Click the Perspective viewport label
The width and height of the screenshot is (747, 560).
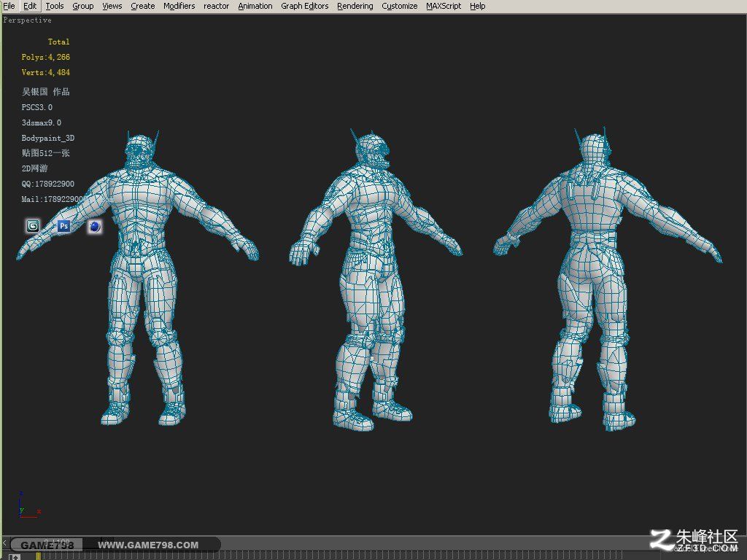pos(27,20)
